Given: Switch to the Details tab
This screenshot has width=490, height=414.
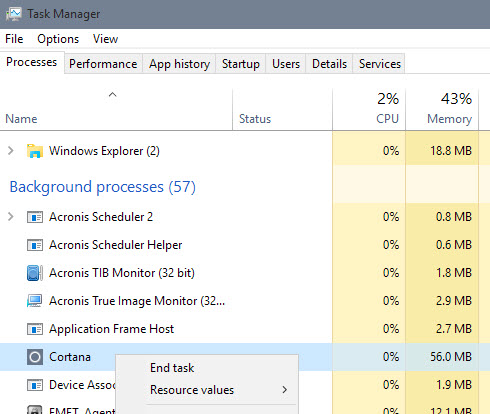Looking at the screenshot, I should pos(329,63).
